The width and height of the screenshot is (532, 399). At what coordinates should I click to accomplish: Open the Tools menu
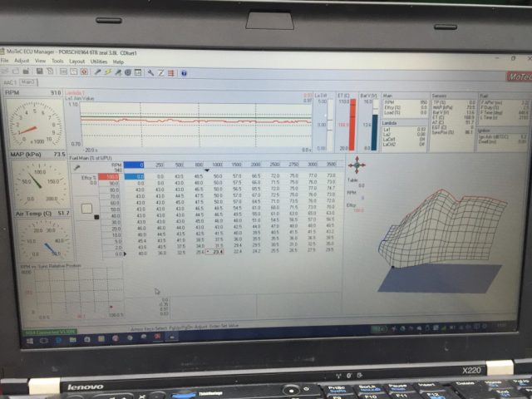[57, 61]
